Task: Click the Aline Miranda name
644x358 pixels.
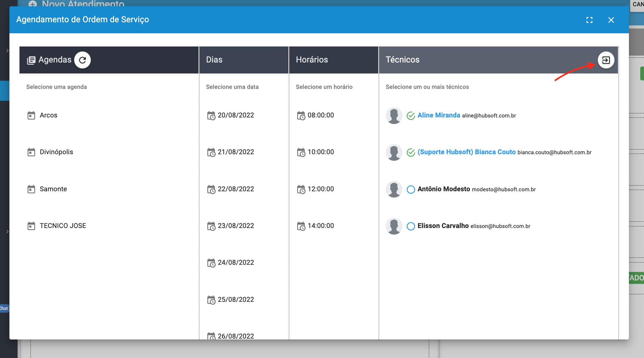Action: tap(439, 115)
